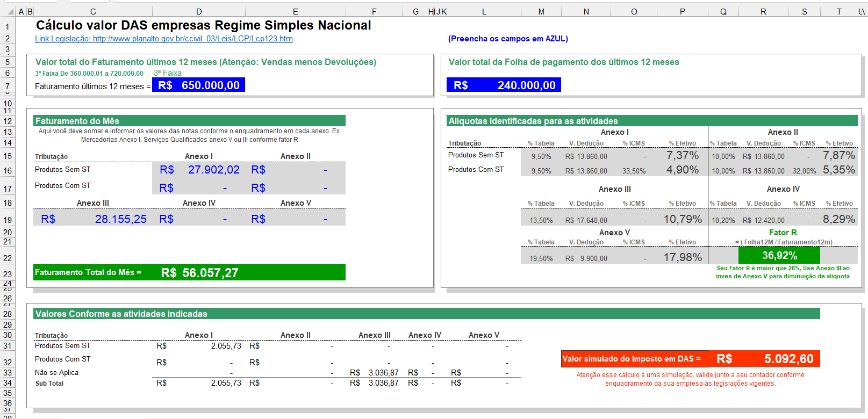The height and width of the screenshot is (419, 868).
Task: Select row header 32
Action: click(x=8, y=362)
